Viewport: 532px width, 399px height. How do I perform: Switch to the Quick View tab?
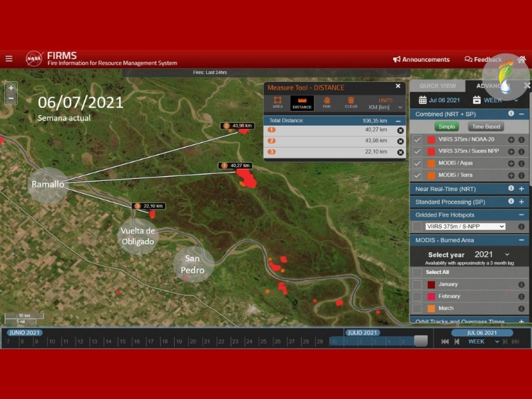point(437,86)
